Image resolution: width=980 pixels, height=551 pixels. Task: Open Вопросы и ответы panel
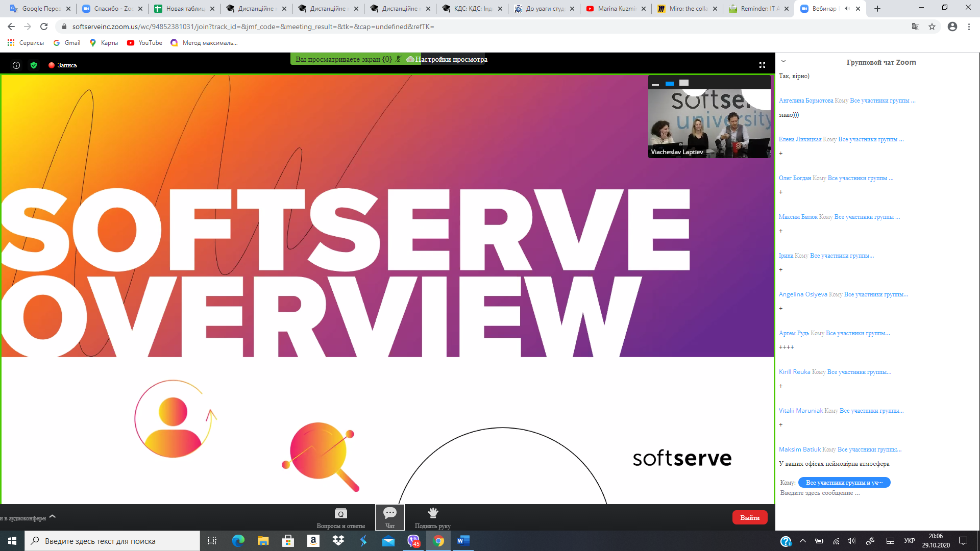340,518
